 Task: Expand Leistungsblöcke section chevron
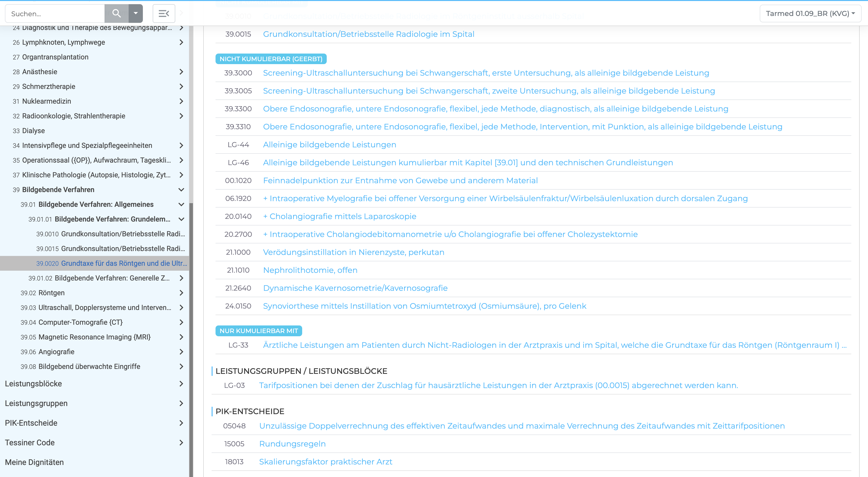coord(181,384)
